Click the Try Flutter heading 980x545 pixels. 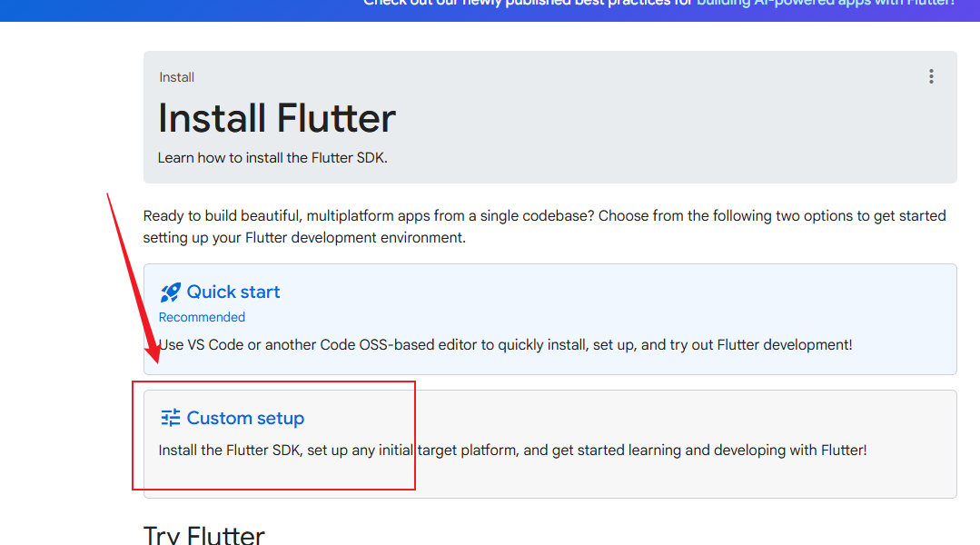click(203, 535)
